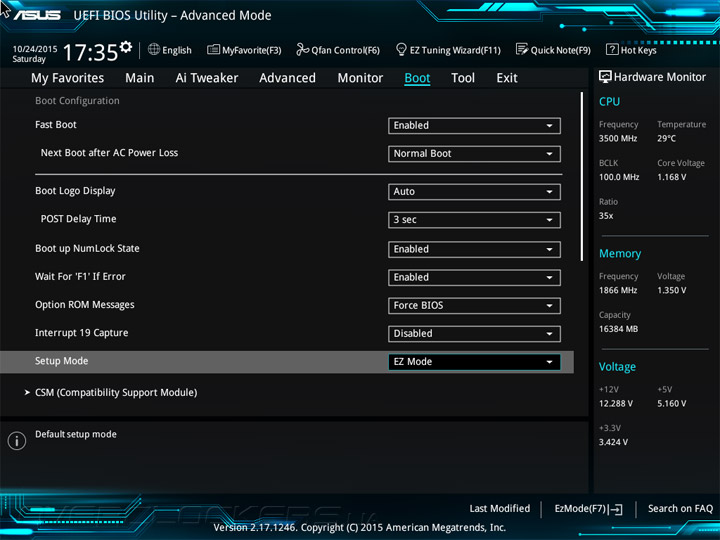
Task: Go to the Advanced tab
Action: point(287,78)
